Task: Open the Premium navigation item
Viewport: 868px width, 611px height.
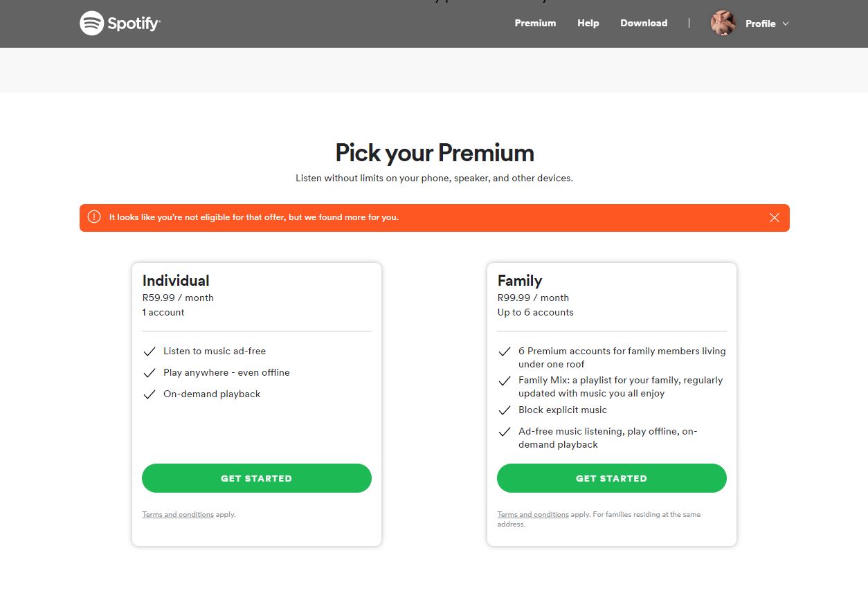Action: 535,23
